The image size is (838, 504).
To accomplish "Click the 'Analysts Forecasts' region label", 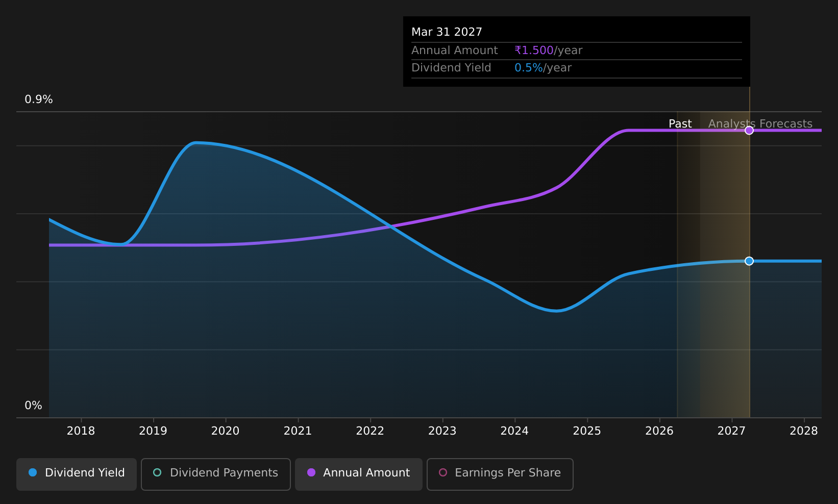I will tap(760, 124).
